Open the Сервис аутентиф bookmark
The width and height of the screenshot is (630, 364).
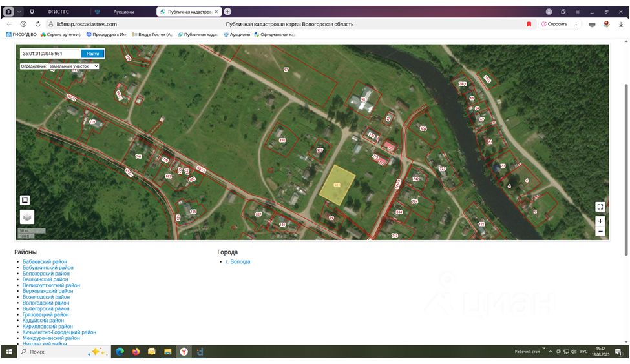[61, 34]
